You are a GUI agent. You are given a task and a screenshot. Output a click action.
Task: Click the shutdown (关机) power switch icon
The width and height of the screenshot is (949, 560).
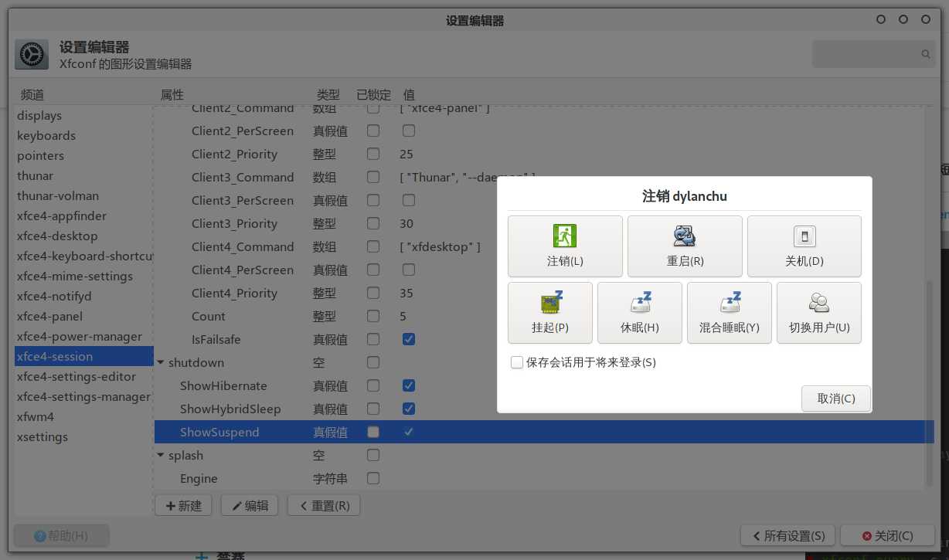tap(804, 236)
